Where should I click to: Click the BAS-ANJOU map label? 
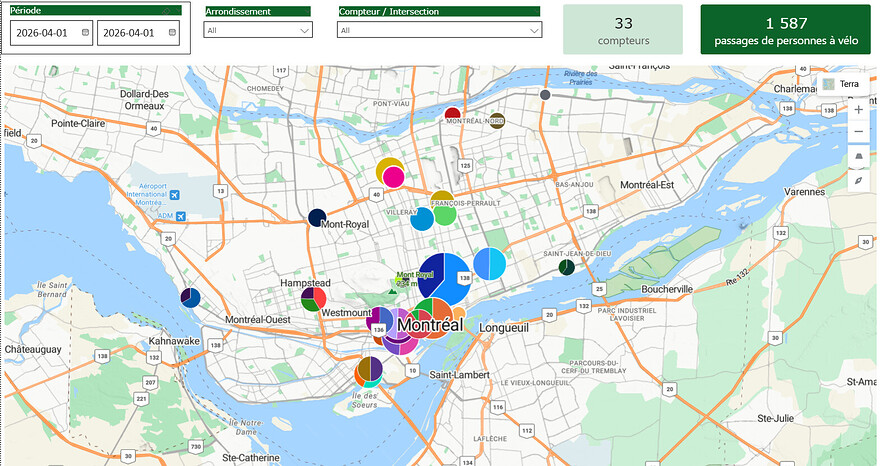point(574,184)
